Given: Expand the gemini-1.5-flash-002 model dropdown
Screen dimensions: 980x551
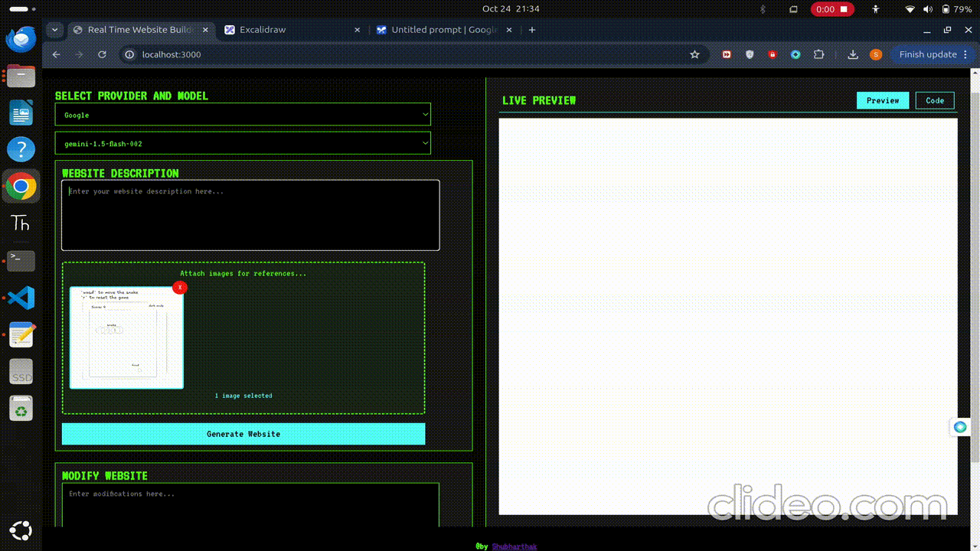Looking at the screenshot, I should 243,143.
